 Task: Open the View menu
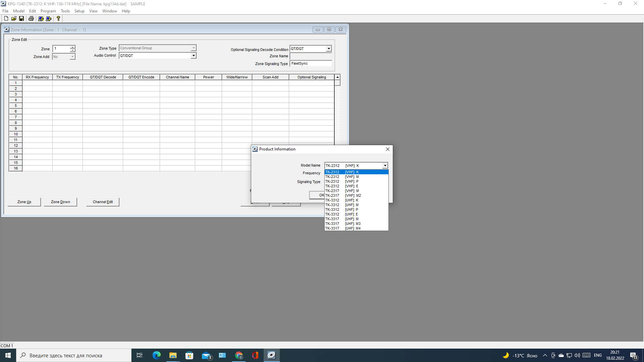[93, 11]
